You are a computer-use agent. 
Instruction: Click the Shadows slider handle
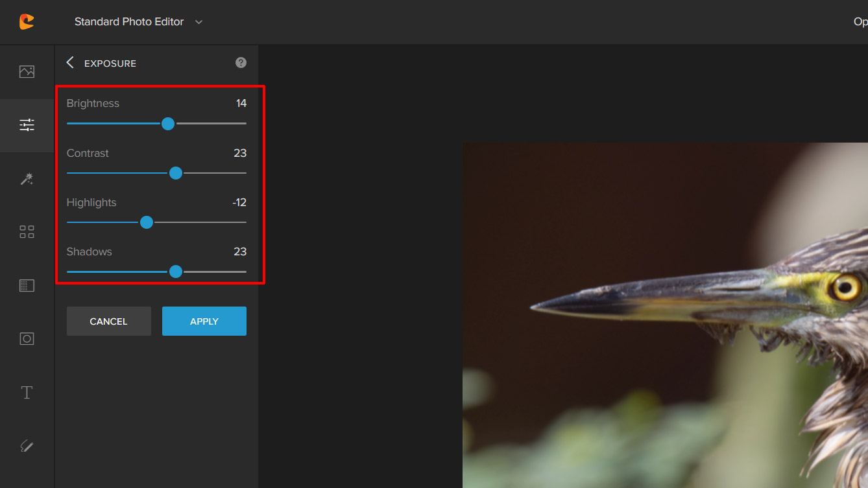click(176, 272)
